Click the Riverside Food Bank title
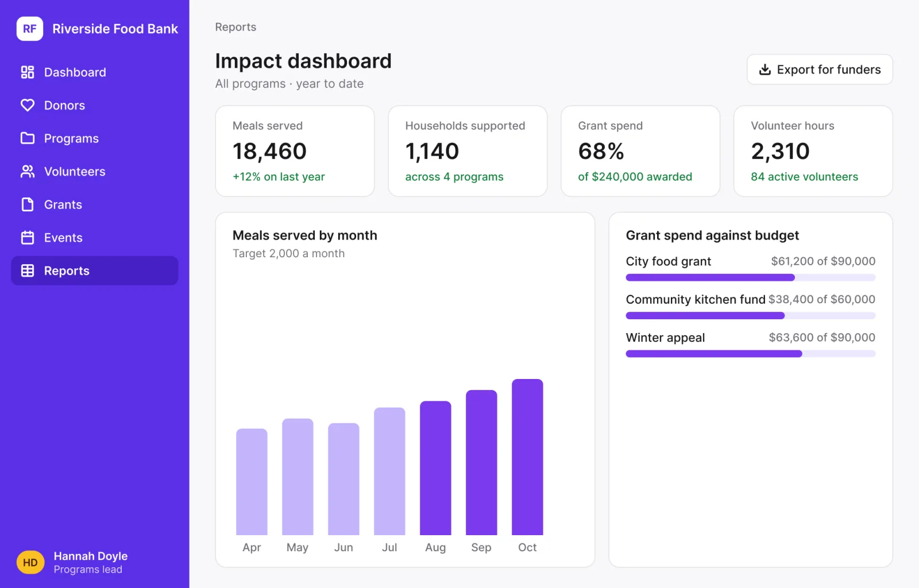 tap(115, 29)
